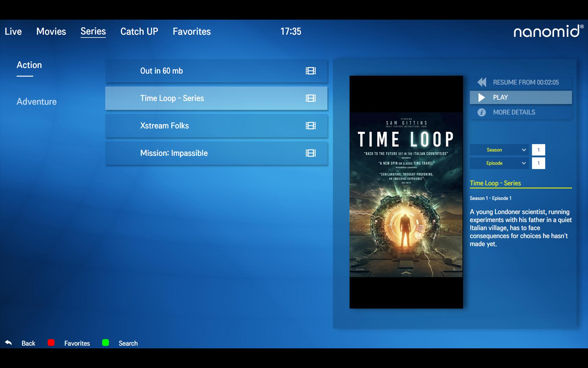
Task: Click the Episode number field
Action: (x=538, y=163)
